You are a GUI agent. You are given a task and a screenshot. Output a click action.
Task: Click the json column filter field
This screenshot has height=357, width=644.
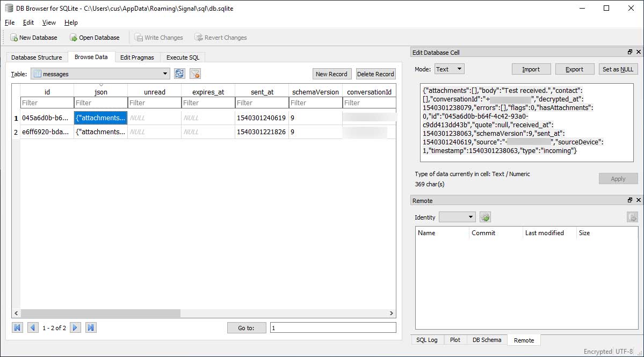tap(101, 103)
